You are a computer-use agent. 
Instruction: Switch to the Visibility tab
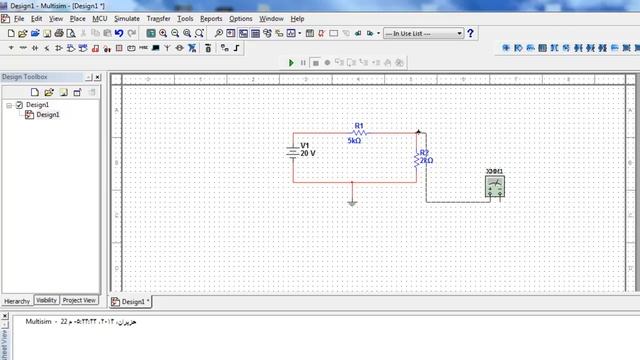click(46, 300)
